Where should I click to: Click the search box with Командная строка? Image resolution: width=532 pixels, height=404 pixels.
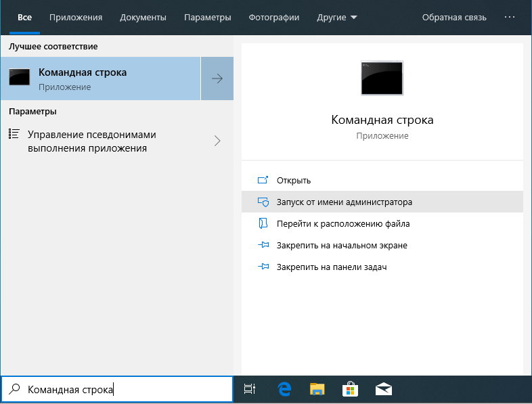pos(122,389)
